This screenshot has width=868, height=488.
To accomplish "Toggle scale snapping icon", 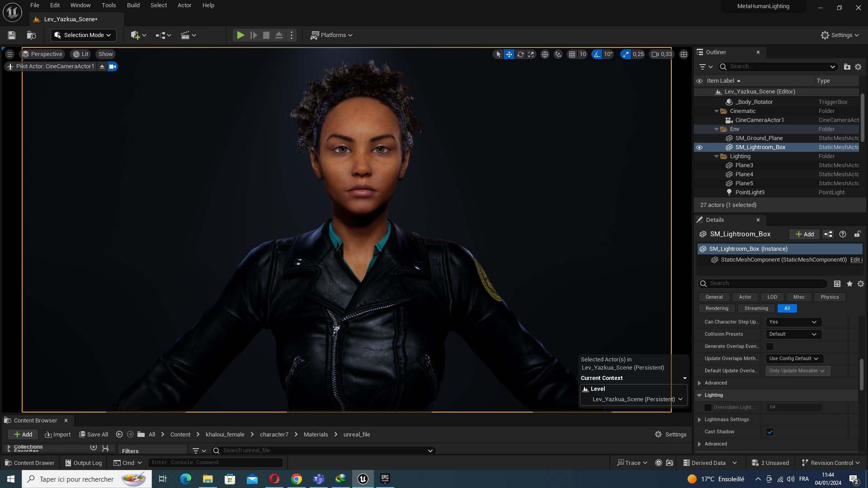I will point(626,54).
